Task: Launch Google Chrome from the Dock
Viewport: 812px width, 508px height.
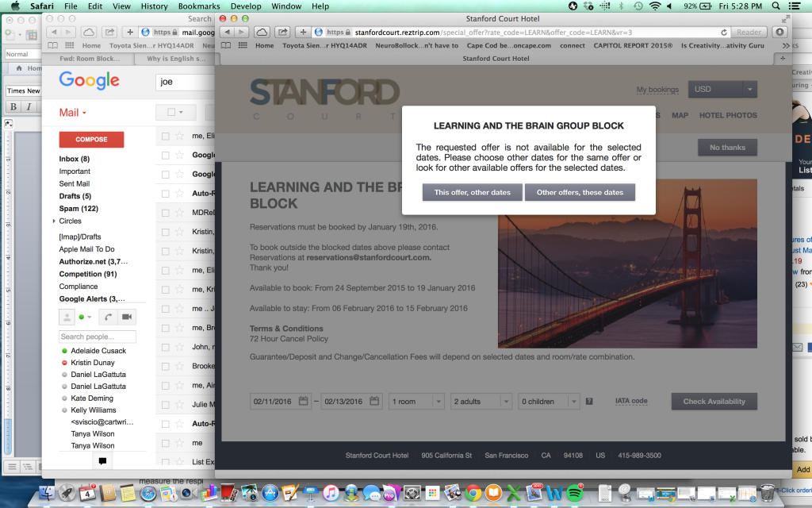Action: [x=473, y=492]
